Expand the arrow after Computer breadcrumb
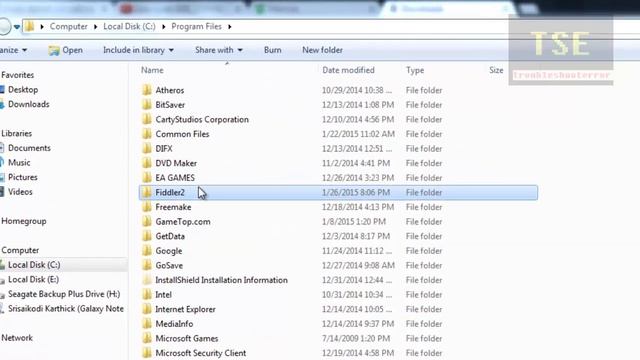 tap(96, 27)
